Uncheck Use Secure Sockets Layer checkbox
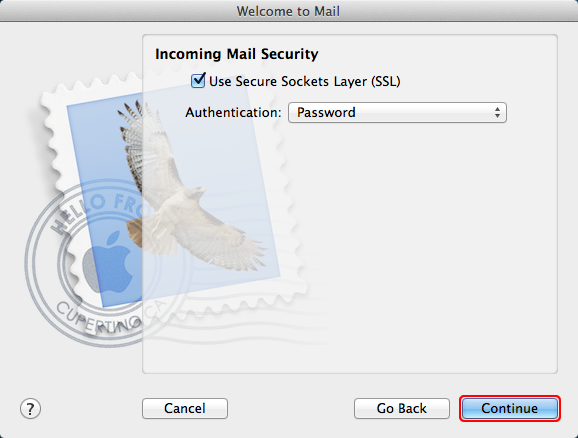The height and width of the screenshot is (438, 578). point(198,80)
